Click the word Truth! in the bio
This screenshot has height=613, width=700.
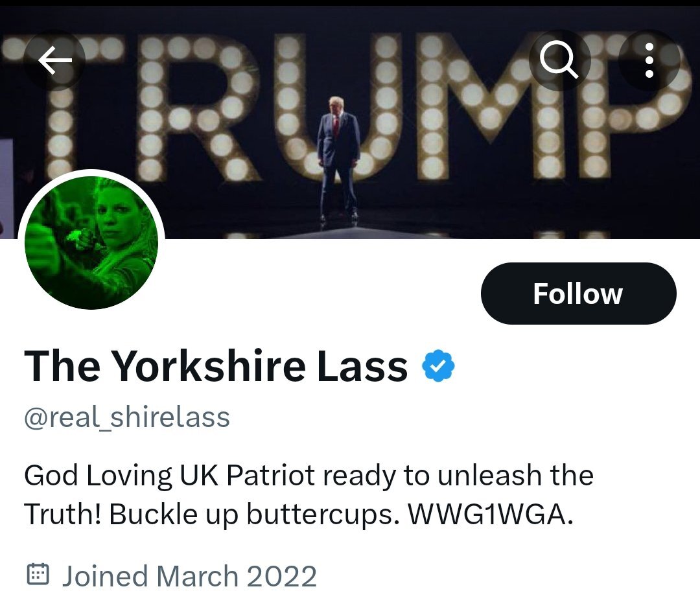tap(64, 515)
